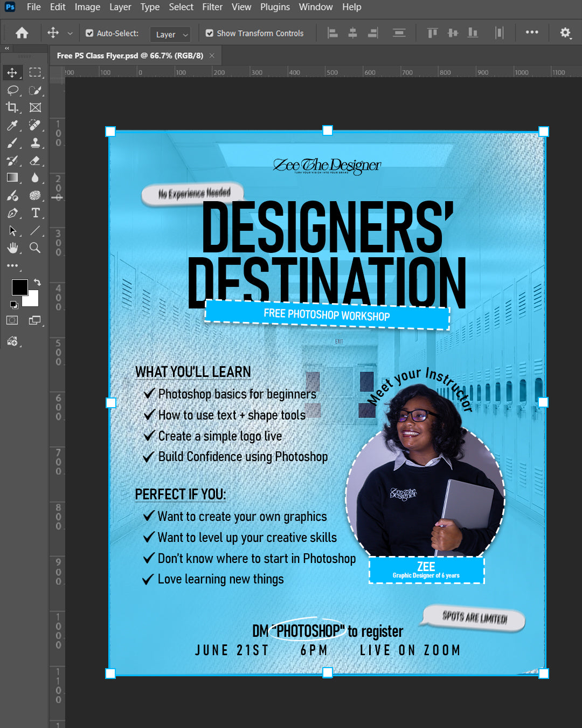This screenshot has height=728, width=582.
Task: Open the Plugins menu
Action: point(275,7)
